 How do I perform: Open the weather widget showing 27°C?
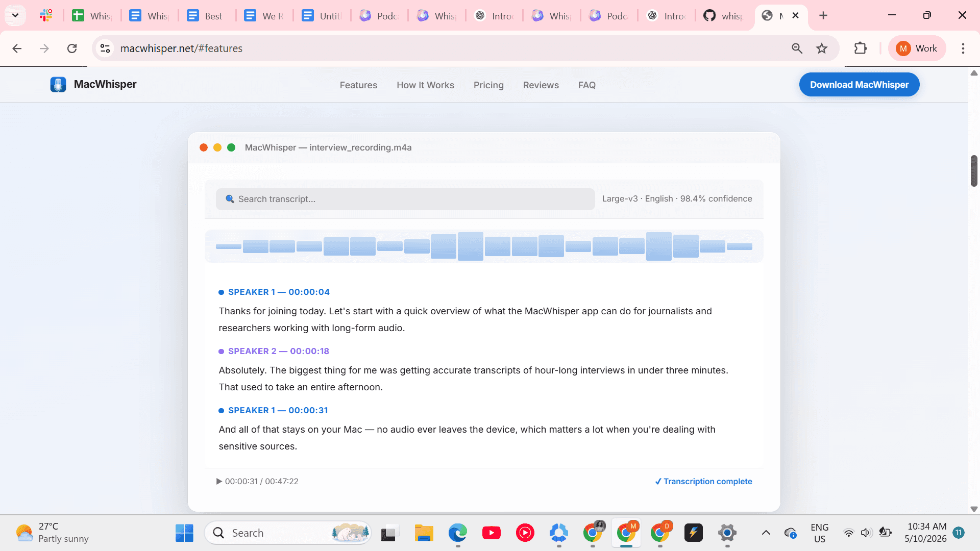pyautogui.click(x=52, y=533)
